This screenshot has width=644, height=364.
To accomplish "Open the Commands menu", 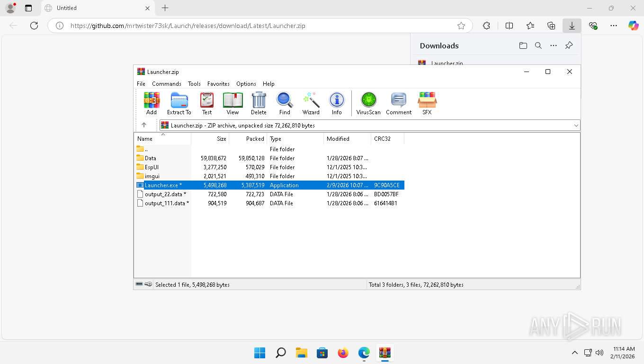I will coord(167,84).
